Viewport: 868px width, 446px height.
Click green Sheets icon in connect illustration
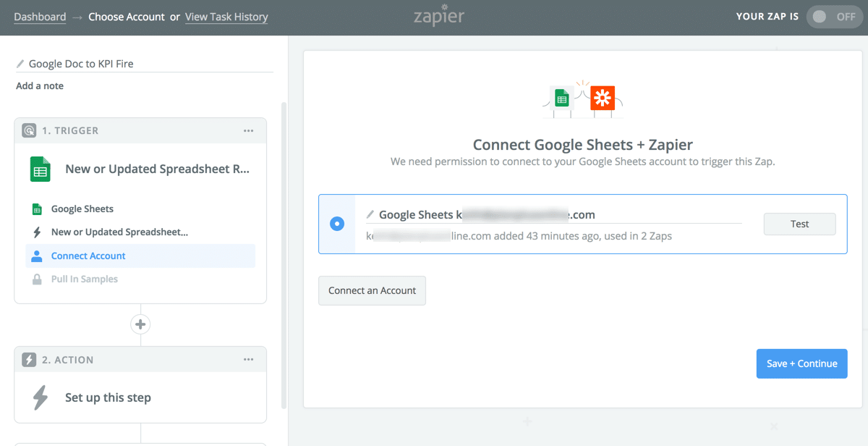[562, 98]
